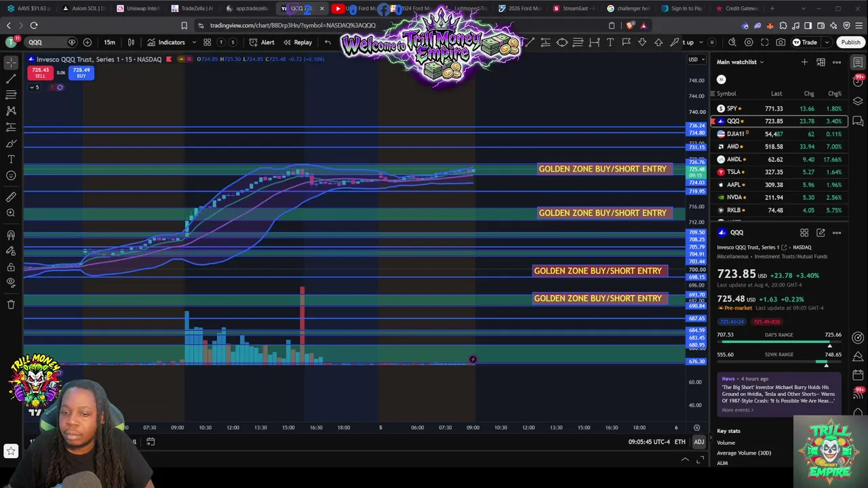868x488 pixels.
Task: Toggle lock all drawings
Action: [x=11, y=268]
